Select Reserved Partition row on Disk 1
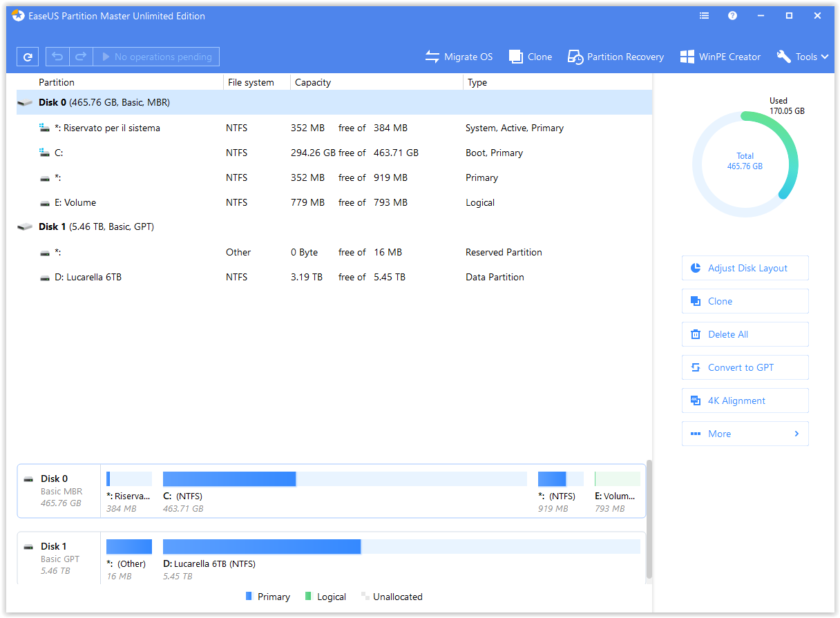 pyautogui.click(x=334, y=252)
